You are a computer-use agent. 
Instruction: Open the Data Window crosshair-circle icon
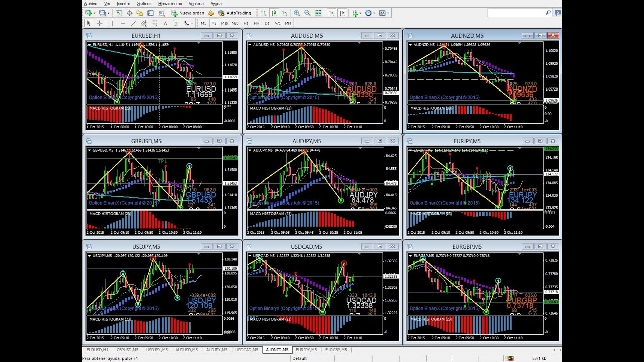[x=129, y=13]
